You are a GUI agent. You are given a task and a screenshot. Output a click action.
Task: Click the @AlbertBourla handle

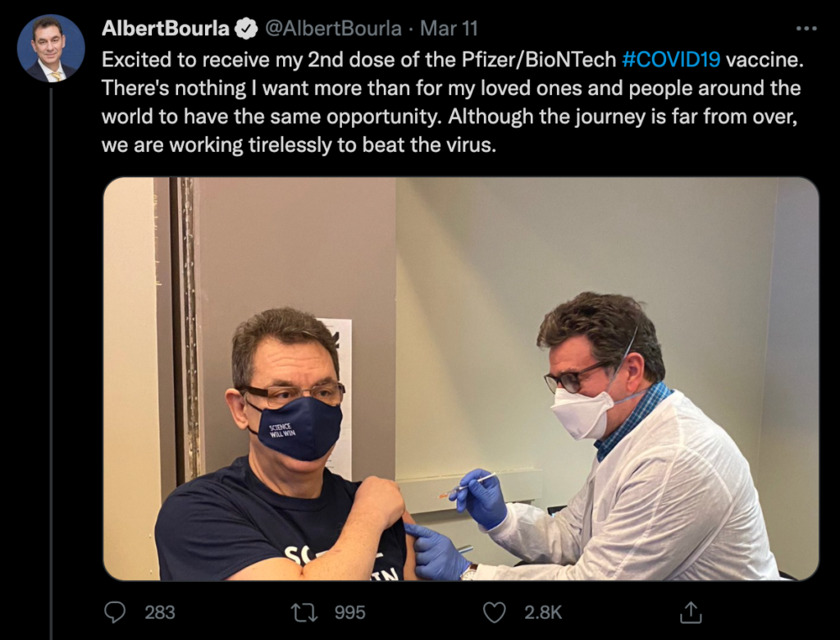(x=333, y=29)
